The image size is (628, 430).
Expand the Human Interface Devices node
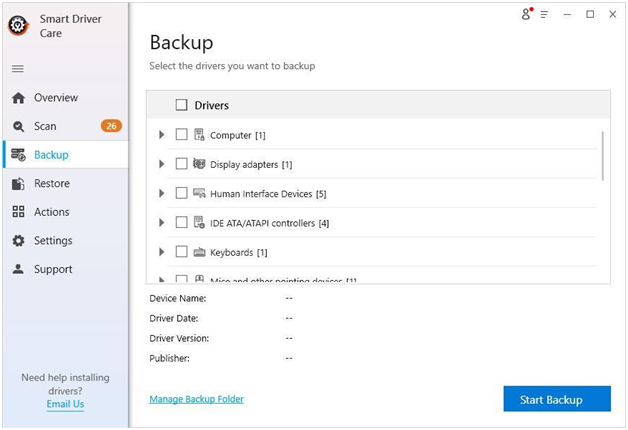point(161,193)
